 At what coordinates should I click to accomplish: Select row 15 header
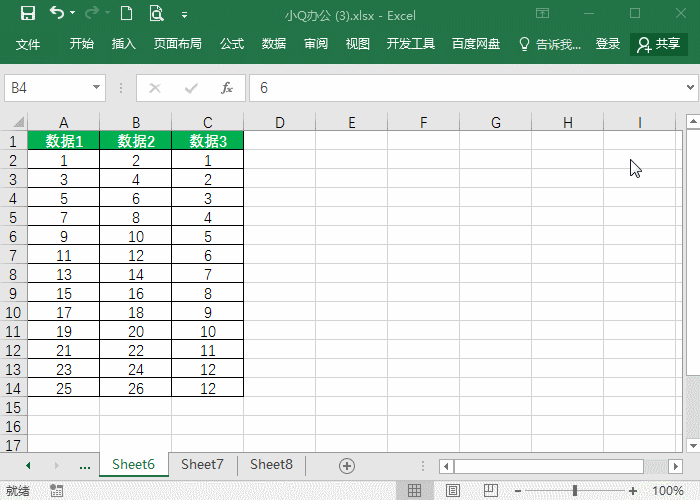pos(13,407)
